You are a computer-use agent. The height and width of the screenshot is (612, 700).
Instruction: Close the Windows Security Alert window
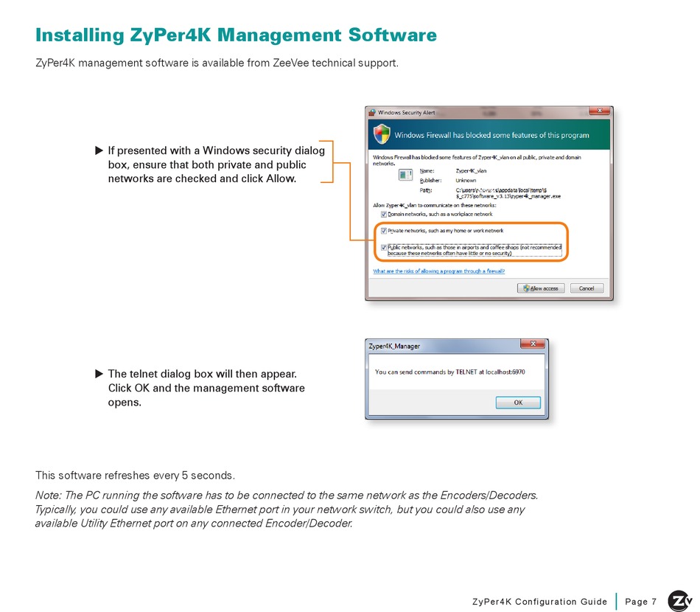point(600,111)
